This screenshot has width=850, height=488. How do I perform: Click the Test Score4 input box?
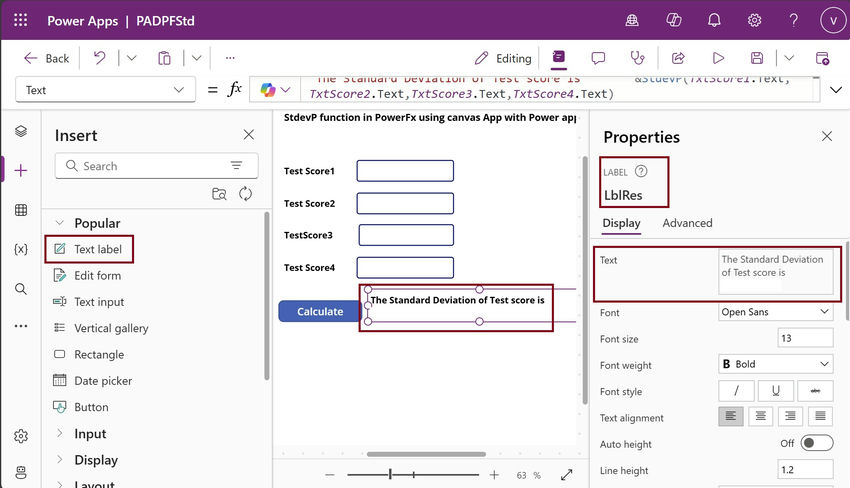[405, 267]
